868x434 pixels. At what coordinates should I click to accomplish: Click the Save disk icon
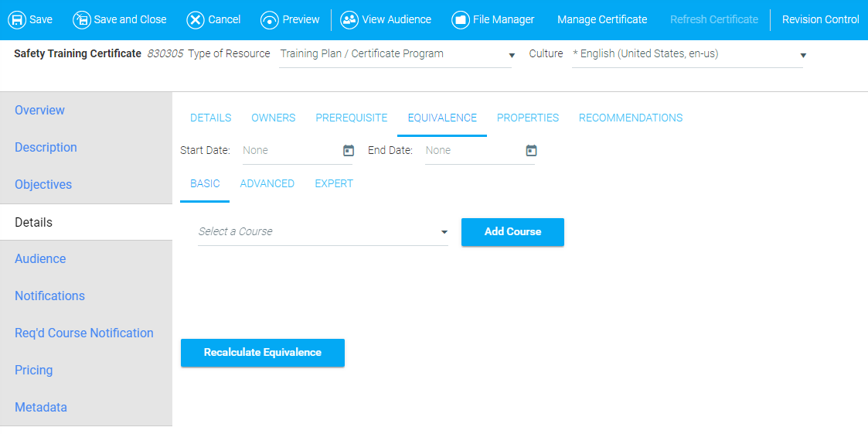(17, 20)
